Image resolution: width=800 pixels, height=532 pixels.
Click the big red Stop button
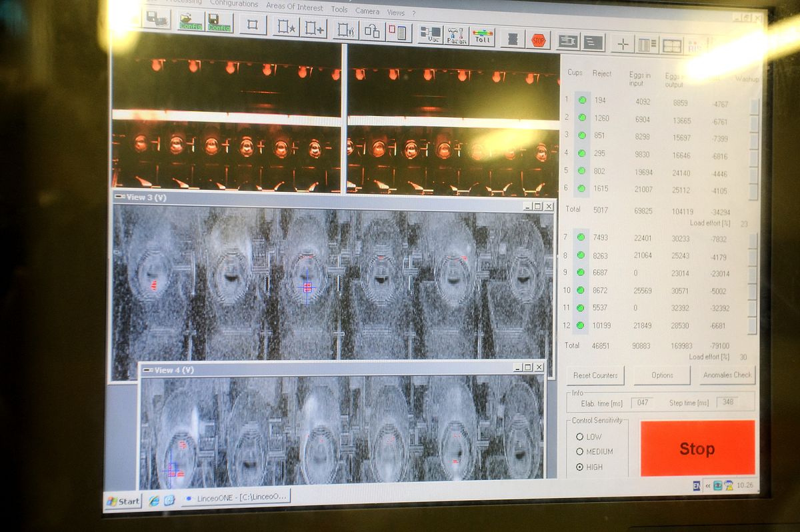pyautogui.click(x=697, y=449)
